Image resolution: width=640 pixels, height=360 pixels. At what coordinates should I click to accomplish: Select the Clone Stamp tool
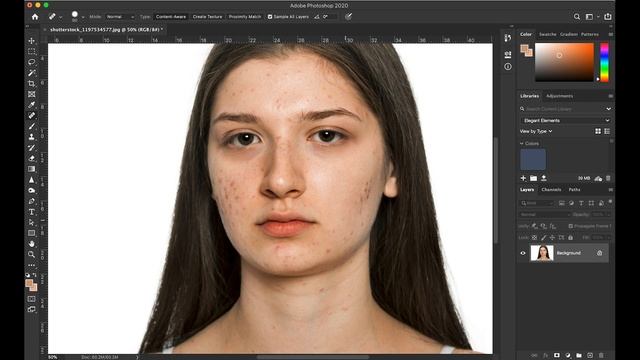pos(31,137)
